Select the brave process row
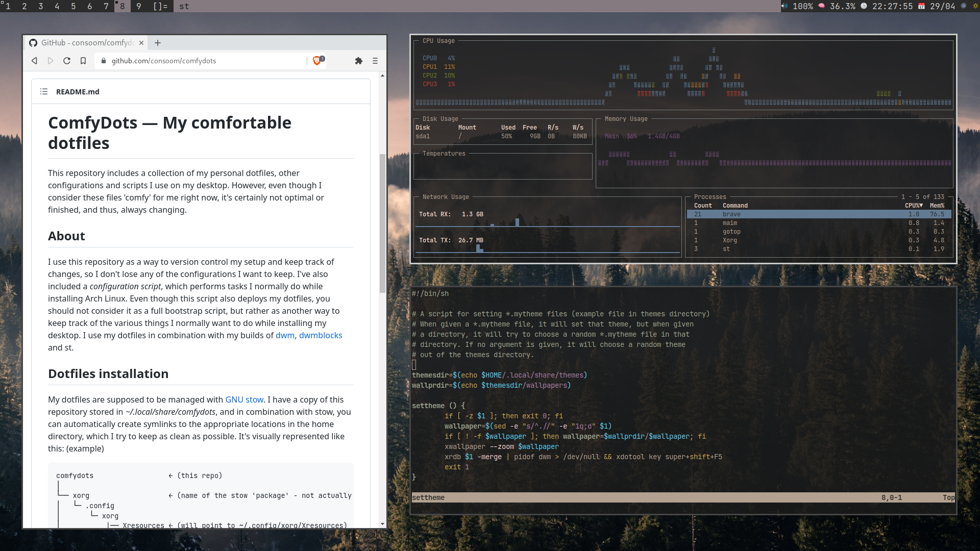Screen dimensions: 980x551 coord(819,214)
